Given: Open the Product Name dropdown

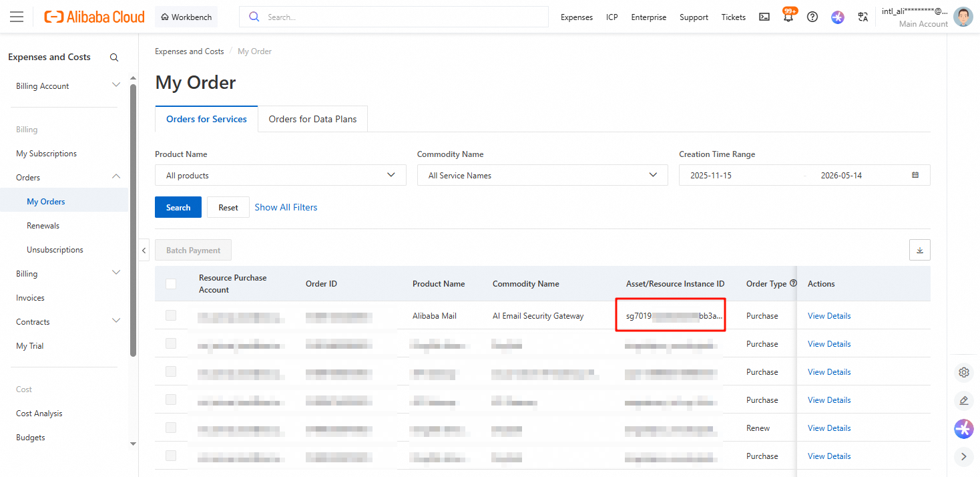Looking at the screenshot, I should 280,175.
